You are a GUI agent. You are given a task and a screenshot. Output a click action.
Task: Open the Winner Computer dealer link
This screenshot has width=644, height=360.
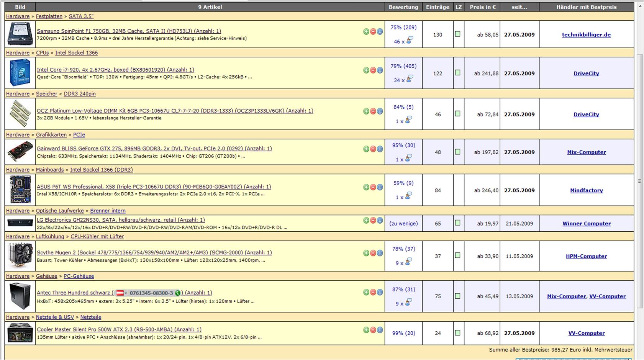coord(587,224)
